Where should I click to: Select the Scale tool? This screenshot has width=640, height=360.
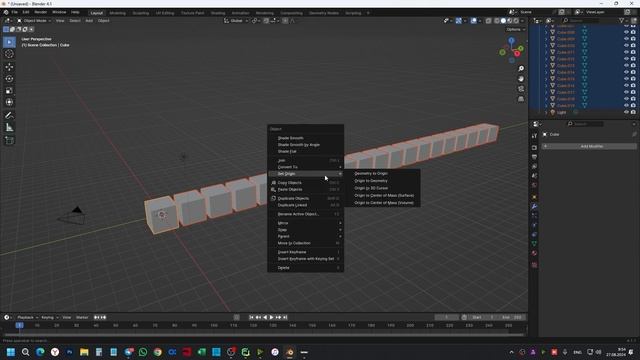click(9, 91)
